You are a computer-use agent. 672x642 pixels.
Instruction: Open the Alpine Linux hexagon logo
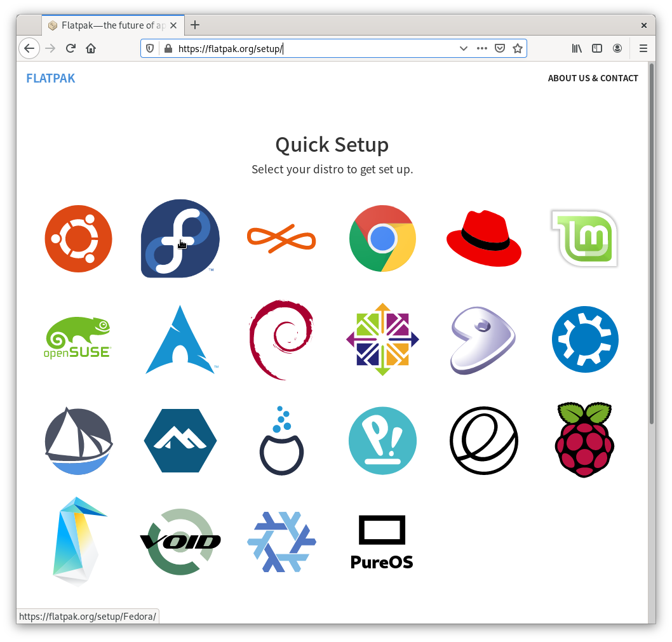[180, 441]
